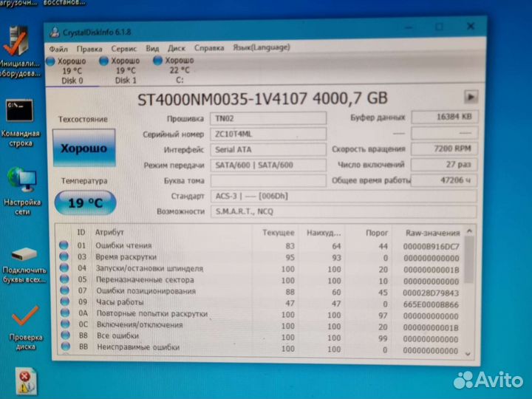Viewport: 532px width, 399px height.
Task: Open the Язык(Language) menu
Action: click(261, 48)
